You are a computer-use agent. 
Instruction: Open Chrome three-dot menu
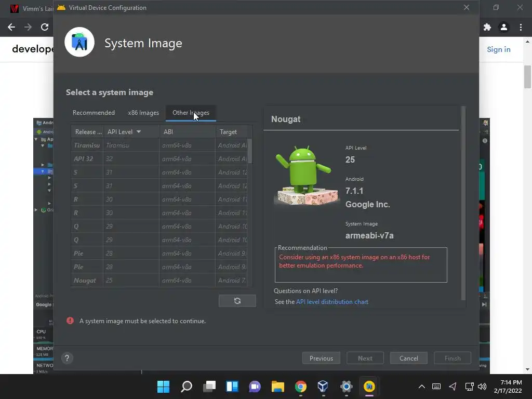pos(521,27)
